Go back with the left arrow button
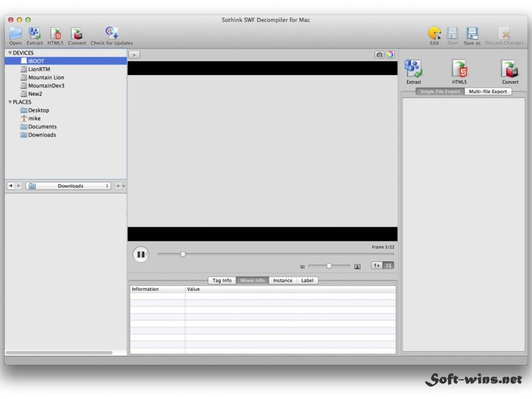 pos(11,186)
